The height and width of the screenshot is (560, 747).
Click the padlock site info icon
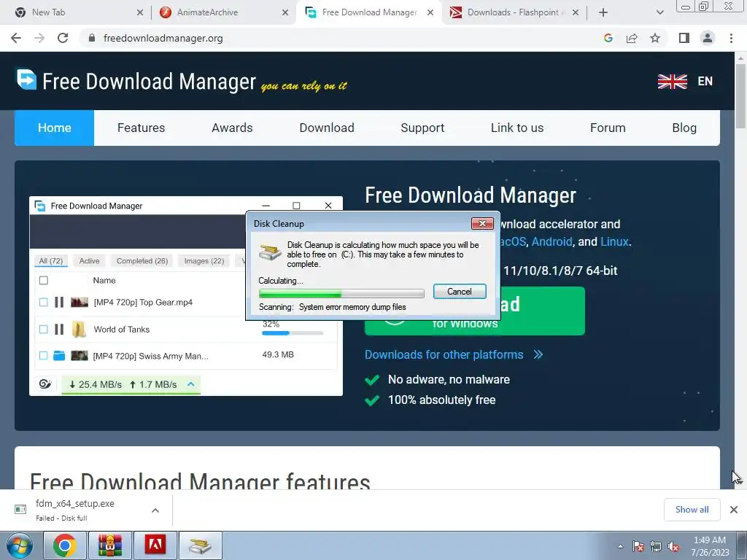coord(92,38)
